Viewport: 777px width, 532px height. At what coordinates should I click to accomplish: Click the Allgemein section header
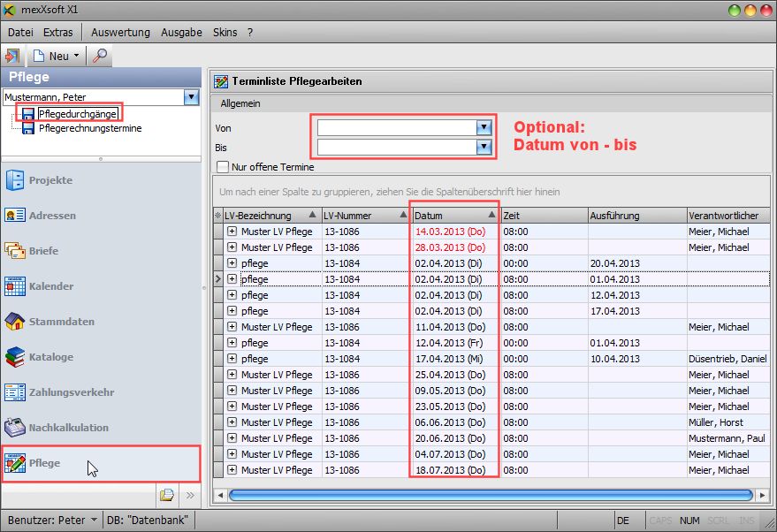coord(240,103)
